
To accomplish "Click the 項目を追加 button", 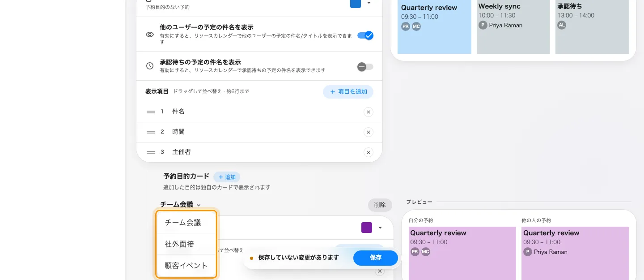I will point(348,92).
